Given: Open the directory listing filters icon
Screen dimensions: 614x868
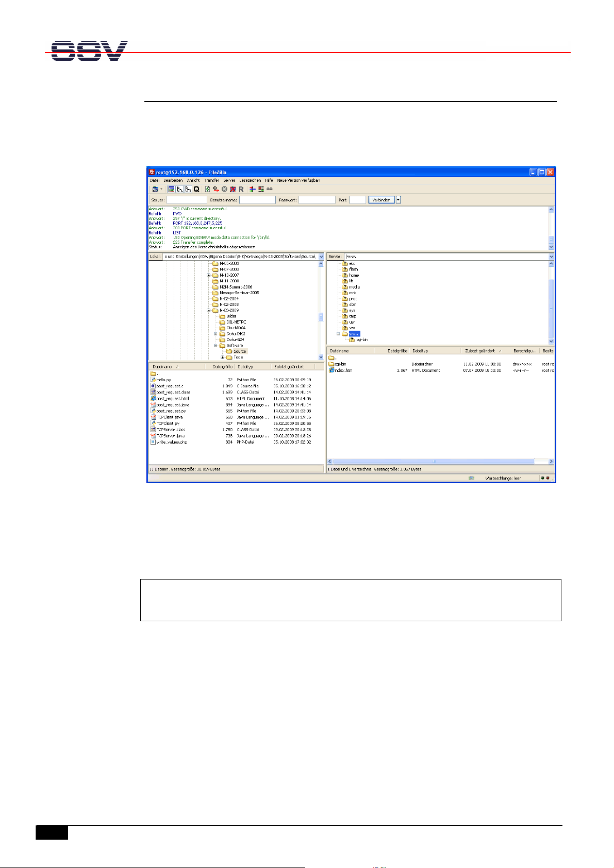Looking at the screenshot, I should pos(253,189).
